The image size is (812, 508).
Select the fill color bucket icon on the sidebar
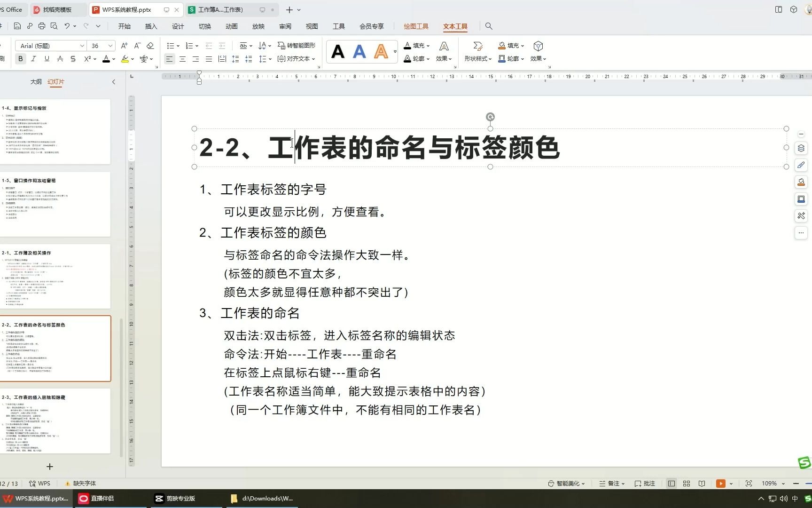click(801, 182)
